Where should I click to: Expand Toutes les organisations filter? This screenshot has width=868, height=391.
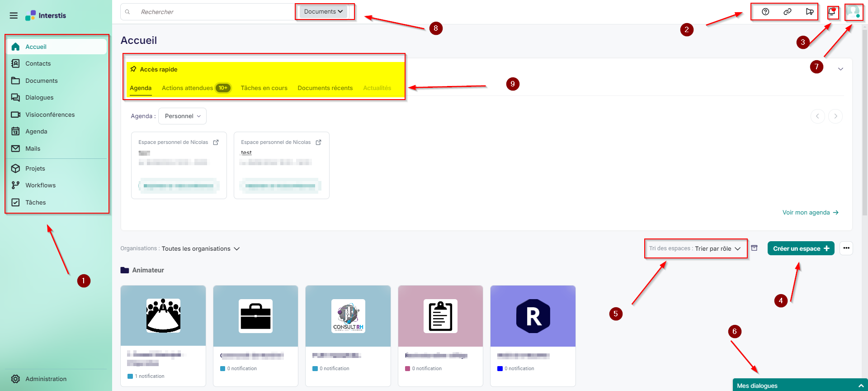click(x=200, y=248)
